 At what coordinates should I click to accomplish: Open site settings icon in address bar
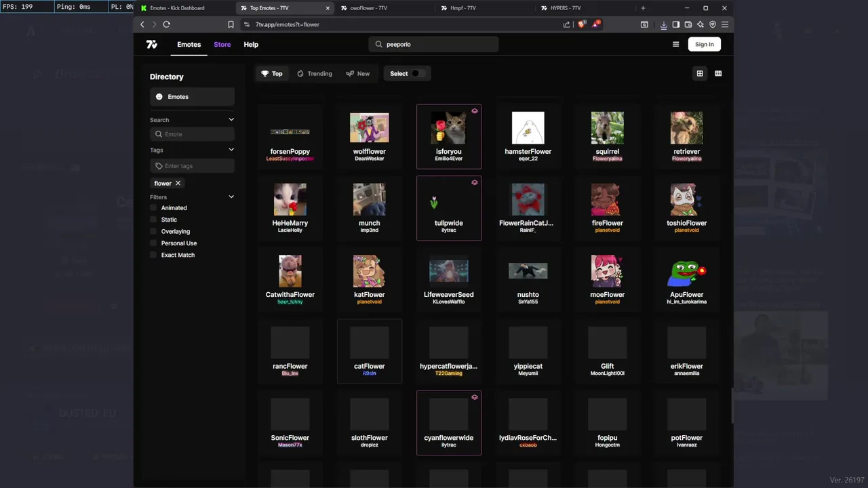(246, 24)
